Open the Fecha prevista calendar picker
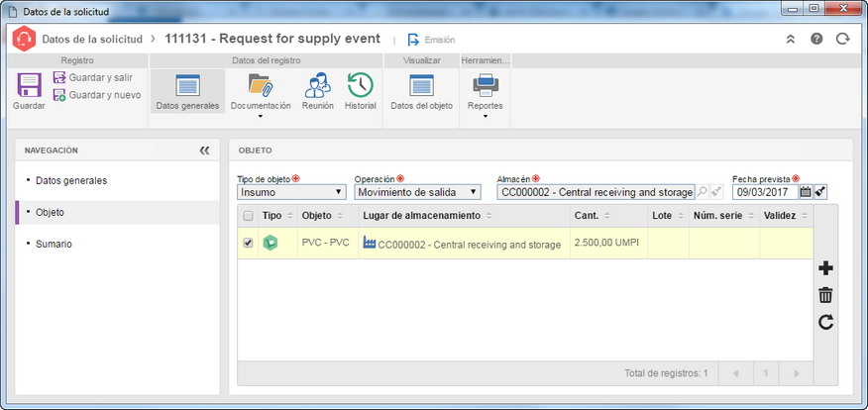The width and height of the screenshot is (868, 410). tap(806, 192)
